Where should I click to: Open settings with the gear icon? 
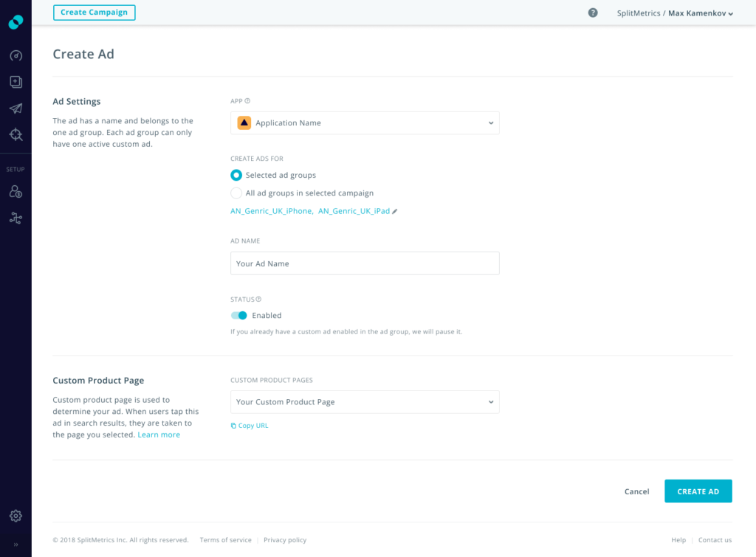coord(16,516)
